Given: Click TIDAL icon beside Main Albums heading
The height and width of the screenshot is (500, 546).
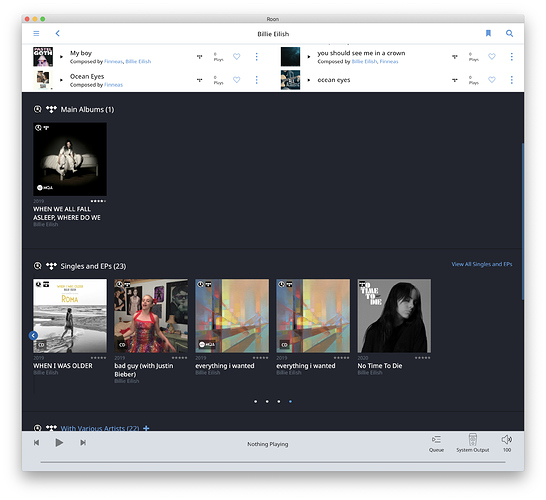Looking at the screenshot, I should pyautogui.click(x=51, y=109).
